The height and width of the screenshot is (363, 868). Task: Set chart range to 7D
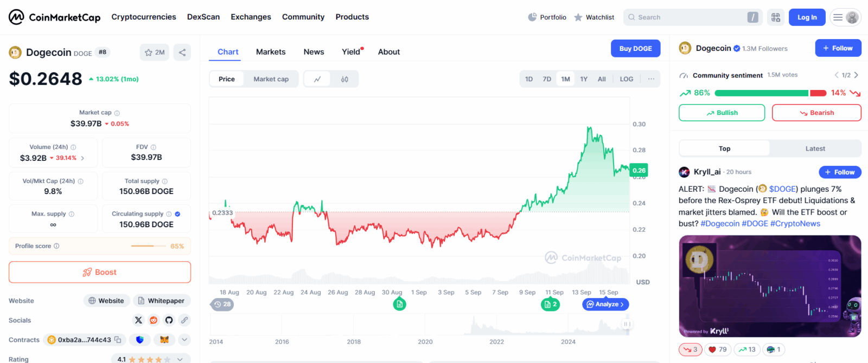[547, 79]
